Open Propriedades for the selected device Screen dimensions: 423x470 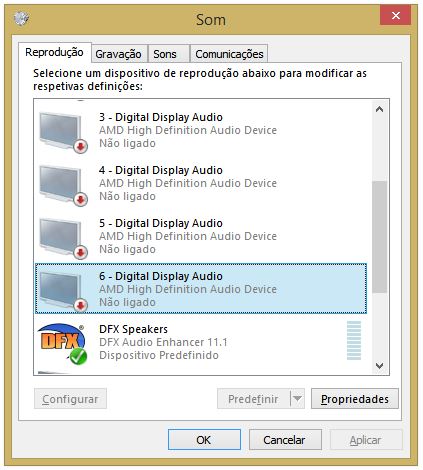355,399
